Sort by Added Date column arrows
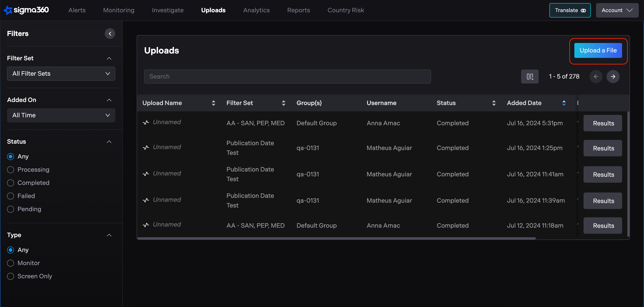The height and width of the screenshot is (307, 644). (564, 103)
